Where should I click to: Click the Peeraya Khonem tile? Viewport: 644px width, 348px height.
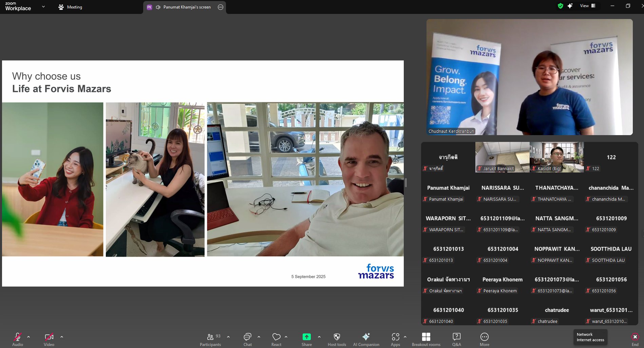(502, 279)
